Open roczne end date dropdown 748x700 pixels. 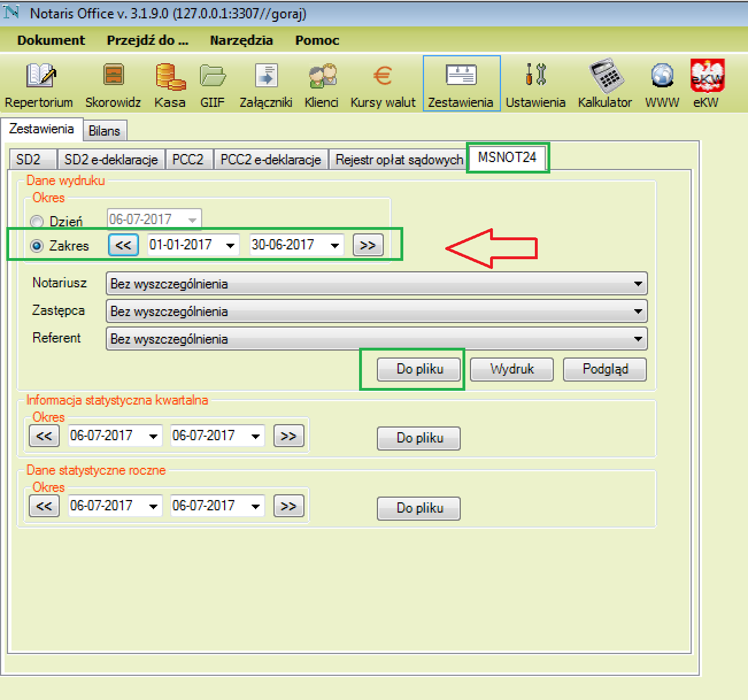click(x=256, y=506)
